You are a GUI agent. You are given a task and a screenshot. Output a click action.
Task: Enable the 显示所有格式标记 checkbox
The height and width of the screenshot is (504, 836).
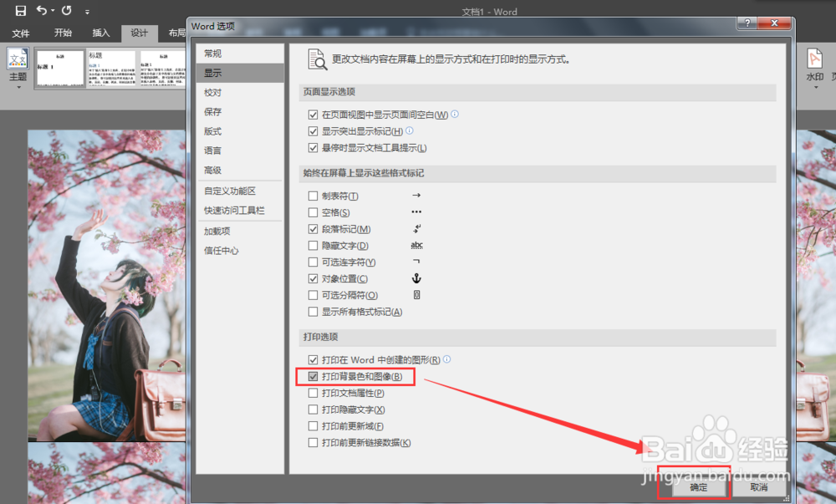[x=313, y=311]
